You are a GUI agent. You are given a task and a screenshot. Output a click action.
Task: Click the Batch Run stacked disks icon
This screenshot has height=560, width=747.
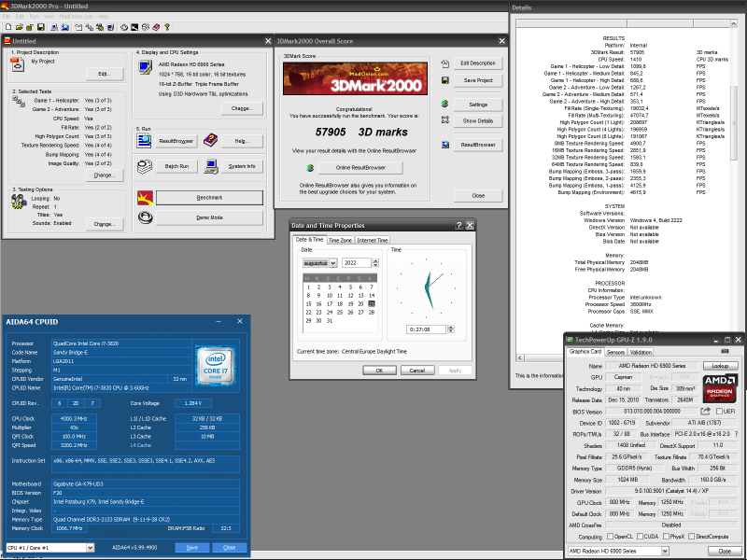(145, 166)
